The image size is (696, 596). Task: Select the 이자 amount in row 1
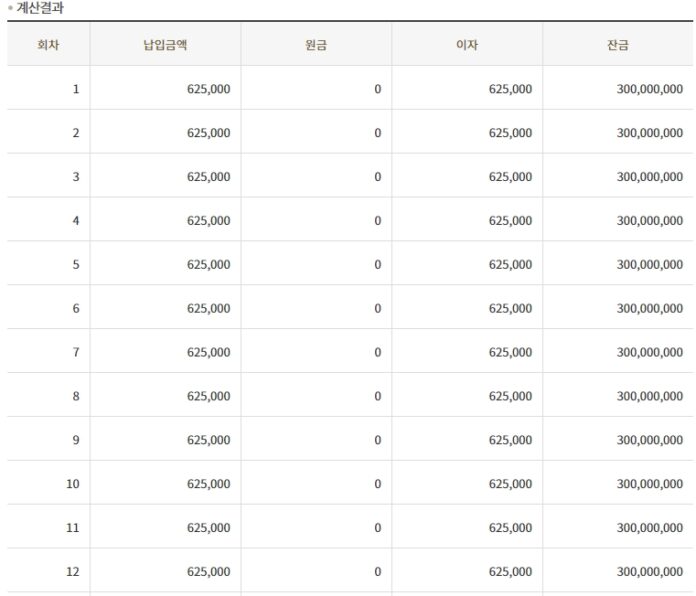click(510, 89)
